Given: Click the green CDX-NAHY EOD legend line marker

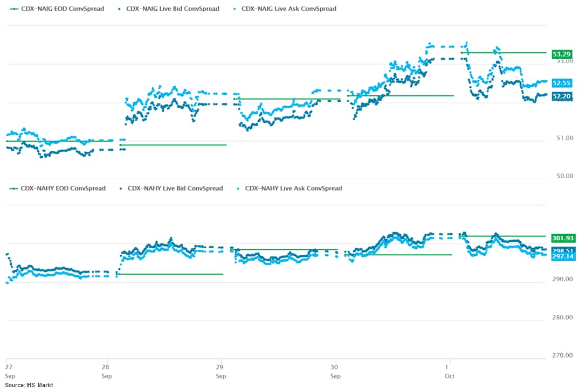Looking at the screenshot, I should pyautogui.click(x=13, y=188).
